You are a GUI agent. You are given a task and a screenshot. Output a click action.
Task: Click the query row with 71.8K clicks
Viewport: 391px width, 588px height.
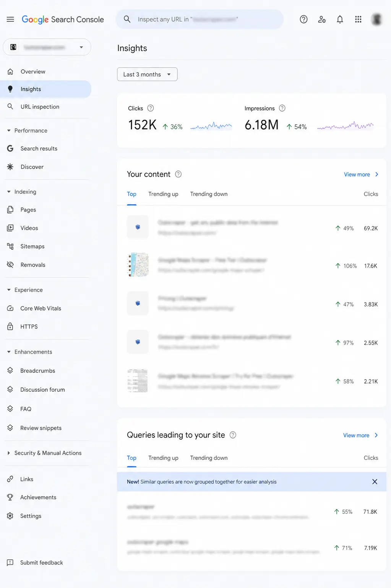point(252,511)
